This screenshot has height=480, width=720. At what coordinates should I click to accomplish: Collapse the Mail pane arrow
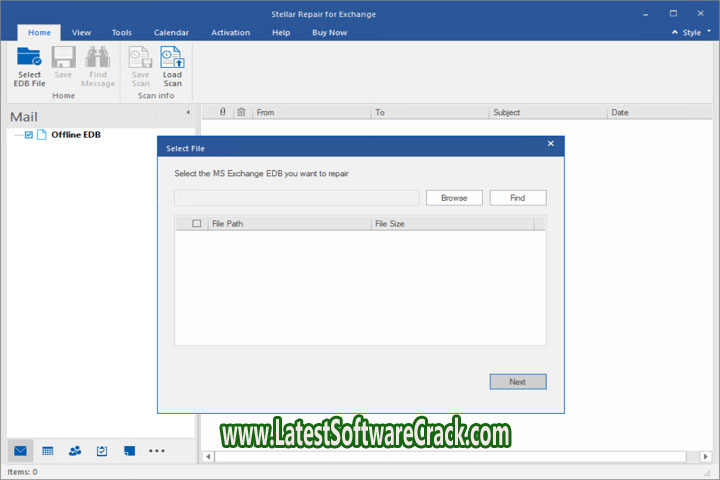(x=188, y=112)
